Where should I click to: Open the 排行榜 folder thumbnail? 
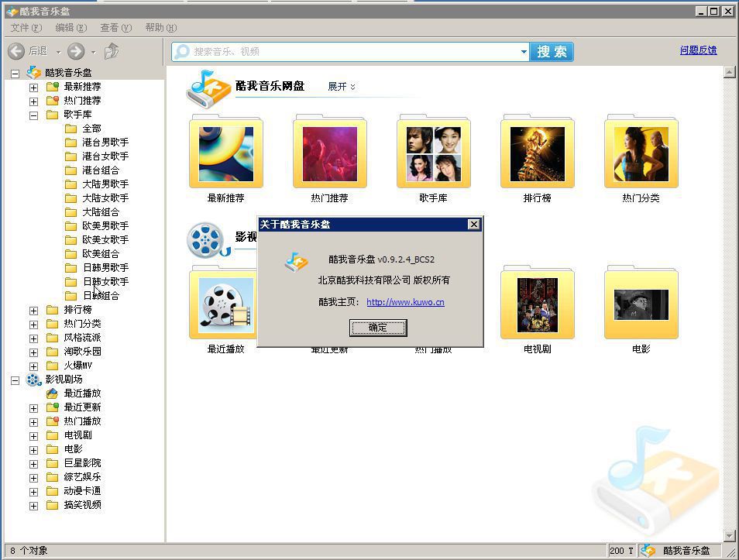[x=537, y=151]
